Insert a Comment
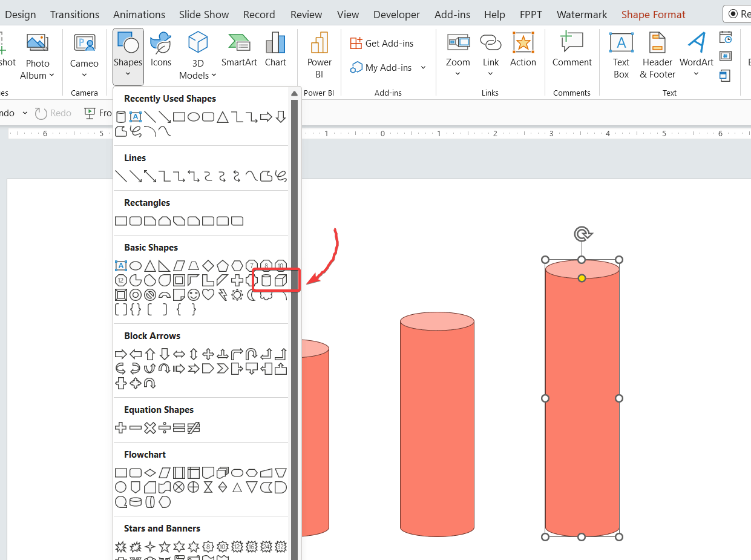The image size is (751, 560). click(x=571, y=53)
